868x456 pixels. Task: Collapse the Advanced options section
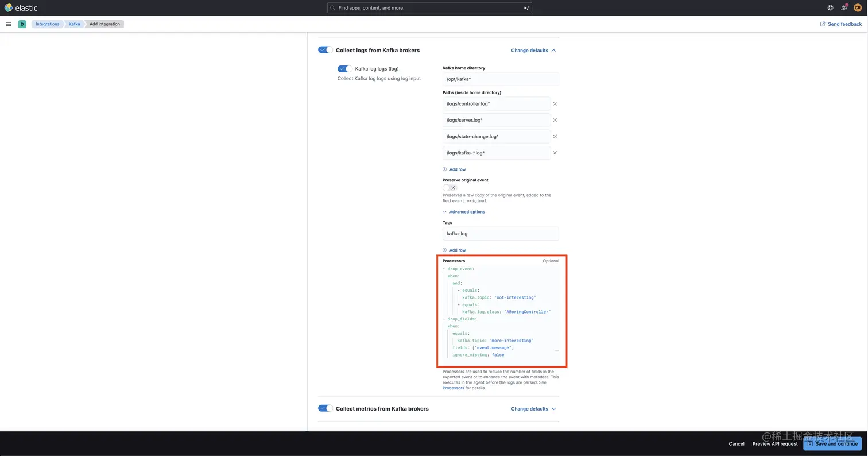point(464,212)
